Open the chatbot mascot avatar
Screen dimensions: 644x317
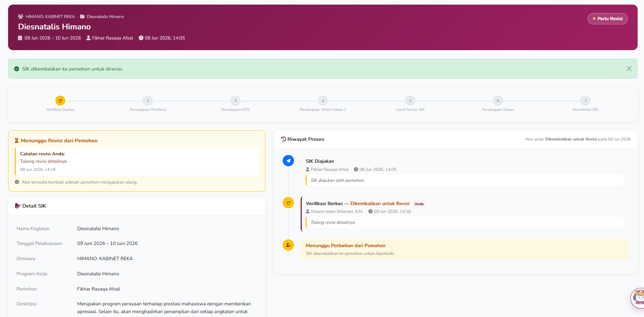pyautogui.click(x=638, y=298)
